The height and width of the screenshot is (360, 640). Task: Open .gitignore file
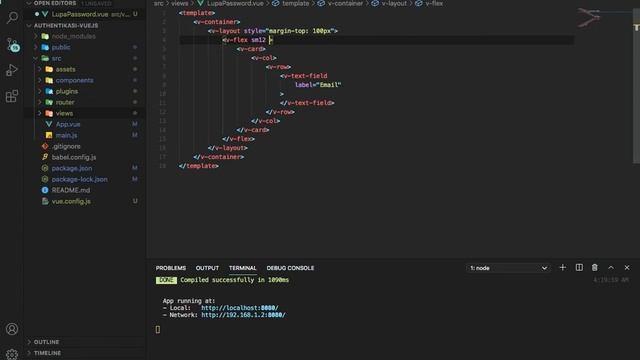(66, 146)
